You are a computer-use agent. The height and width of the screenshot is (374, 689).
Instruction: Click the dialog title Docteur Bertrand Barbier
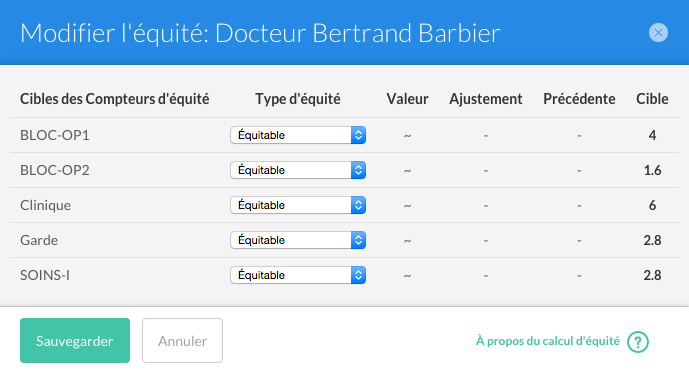pyautogui.click(x=357, y=33)
